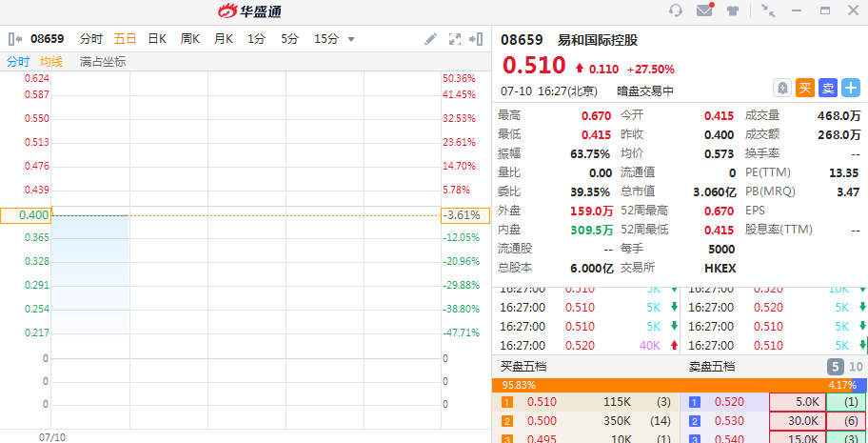Toggle the blue 分时 line legend
The image size is (868, 443).
(x=18, y=62)
